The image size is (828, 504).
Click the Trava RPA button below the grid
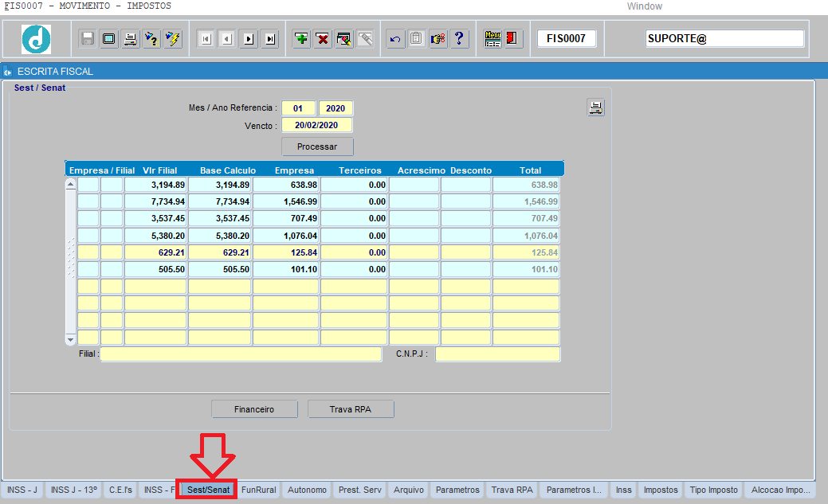[x=351, y=409]
